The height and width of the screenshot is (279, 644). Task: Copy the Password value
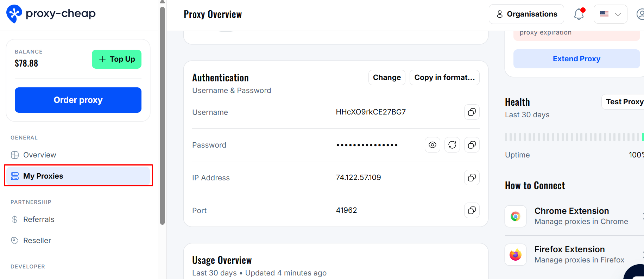(x=472, y=145)
